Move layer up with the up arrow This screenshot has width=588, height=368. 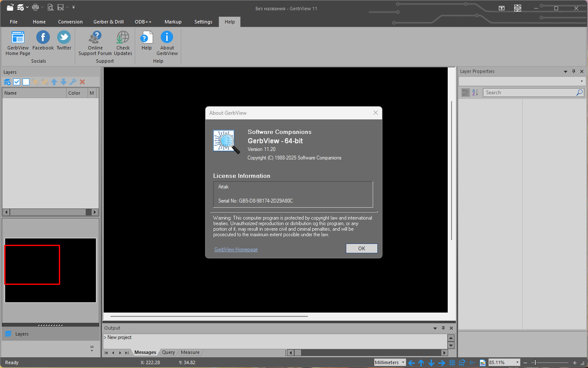pyautogui.click(x=54, y=82)
